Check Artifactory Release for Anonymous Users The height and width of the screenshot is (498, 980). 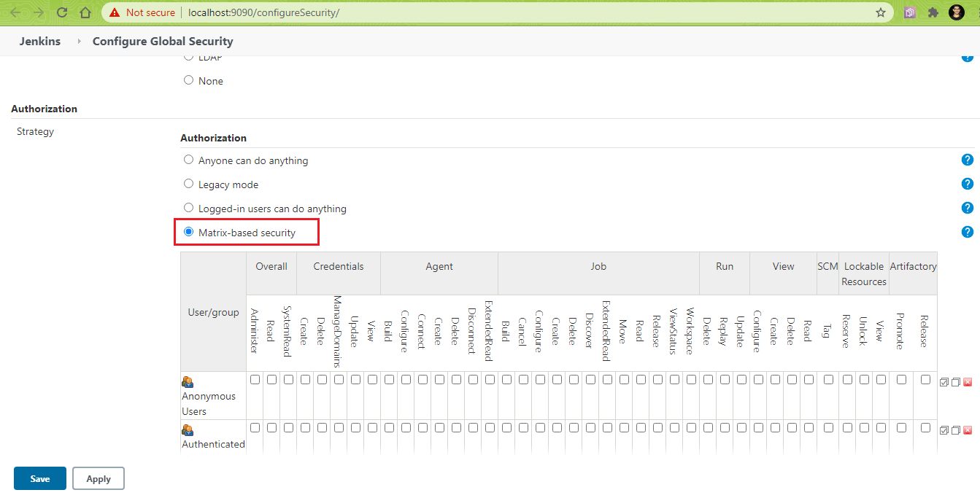925,379
